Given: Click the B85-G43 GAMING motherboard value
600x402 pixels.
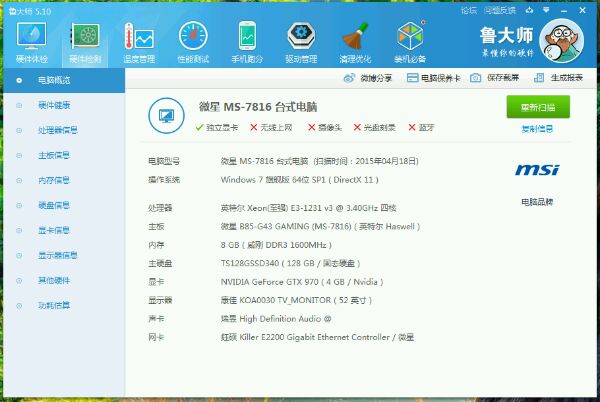Looking at the screenshot, I should point(320,226).
